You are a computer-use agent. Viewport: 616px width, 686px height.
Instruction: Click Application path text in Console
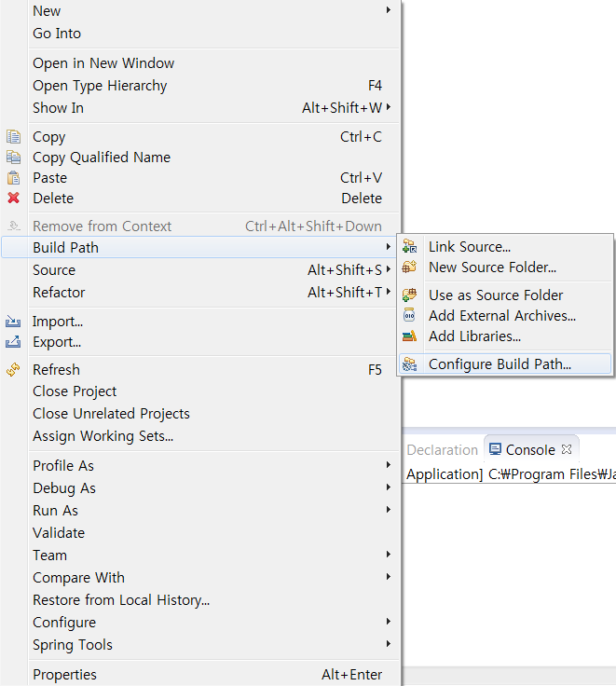tap(511, 474)
